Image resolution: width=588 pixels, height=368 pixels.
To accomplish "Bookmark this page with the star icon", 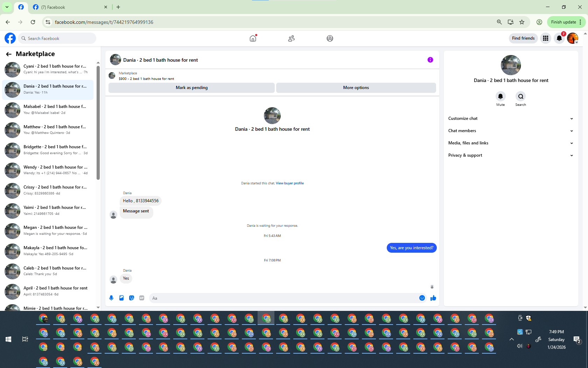I will coord(522,22).
